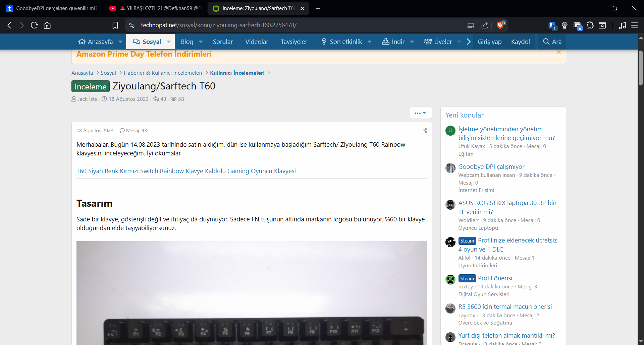Image resolution: width=644 pixels, height=345 pixels.
Task: Open the browser hamburger menu
Action: (635, 25)
